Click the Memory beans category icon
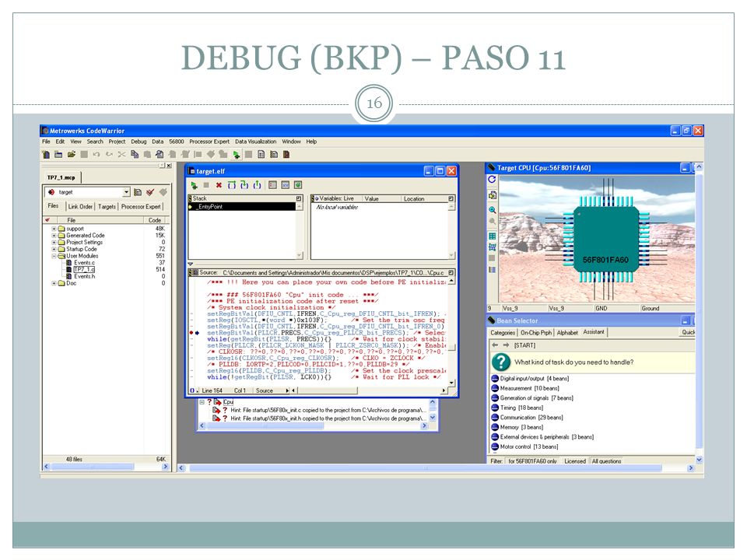The height and width of the screenshot is (560, 747). click(x=495, y=427)
